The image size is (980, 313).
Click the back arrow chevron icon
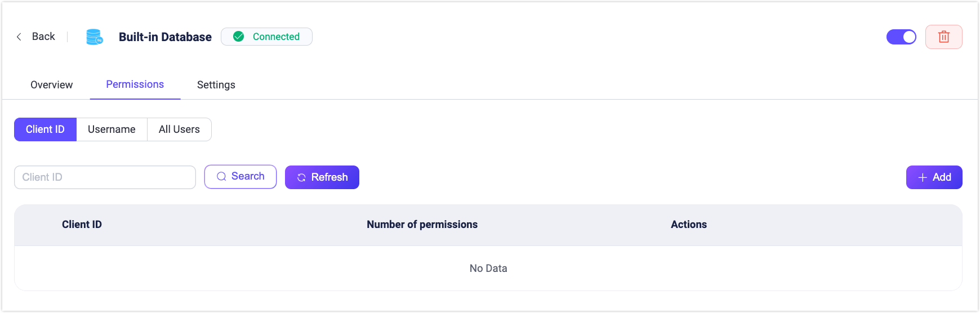[x=19, y=37]
